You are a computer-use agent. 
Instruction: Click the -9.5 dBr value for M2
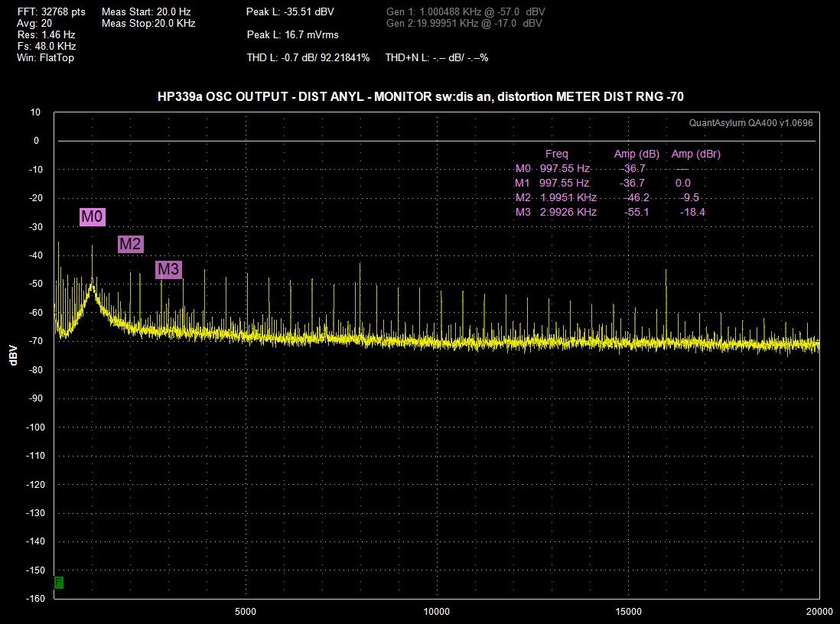tap(691, 197)
